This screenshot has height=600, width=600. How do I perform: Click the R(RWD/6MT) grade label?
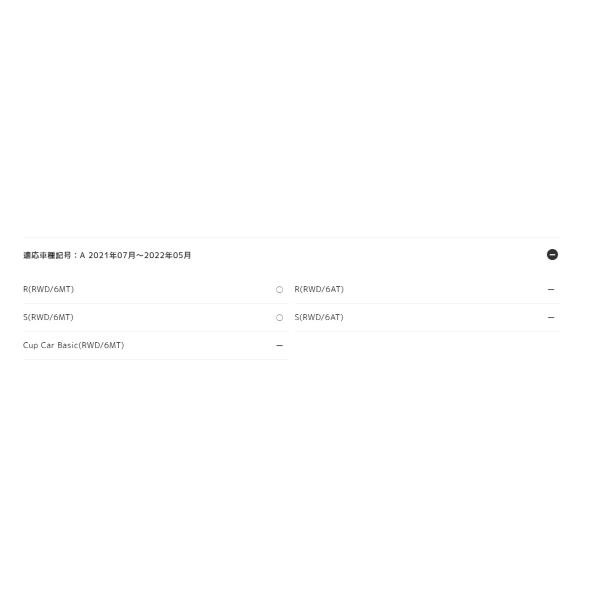[x=48, y=289]
